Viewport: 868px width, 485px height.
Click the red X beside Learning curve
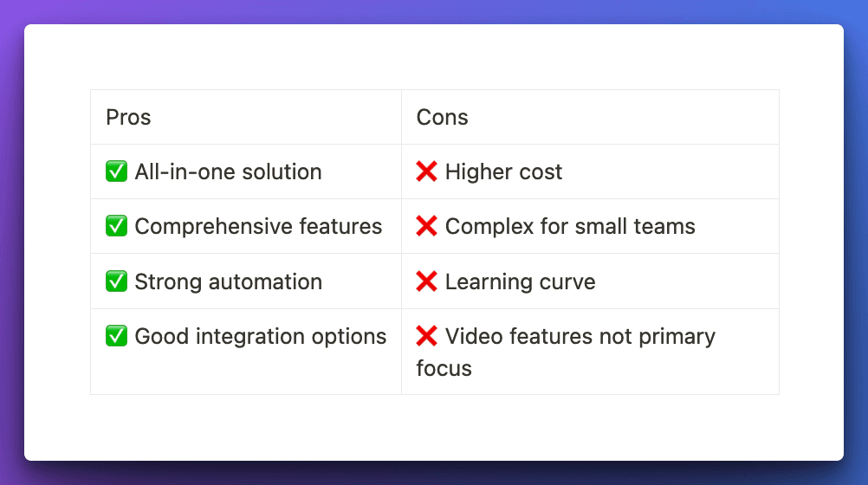[426, 282]
